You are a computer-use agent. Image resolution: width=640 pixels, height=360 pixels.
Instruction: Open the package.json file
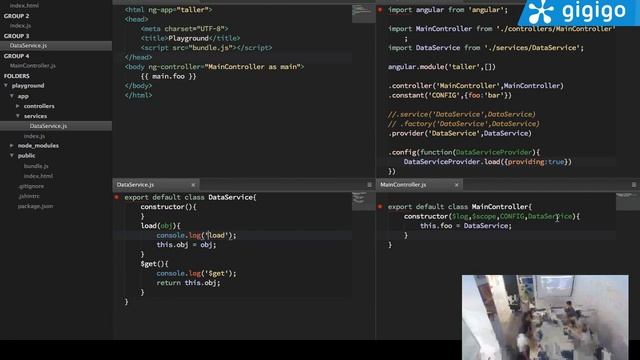[x=35, y=206]
